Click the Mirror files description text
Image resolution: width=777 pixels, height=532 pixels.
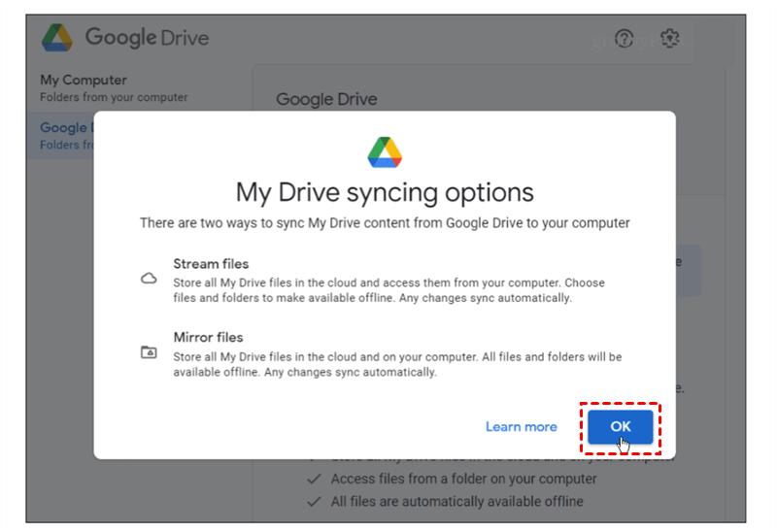click(x=397, y=364)
